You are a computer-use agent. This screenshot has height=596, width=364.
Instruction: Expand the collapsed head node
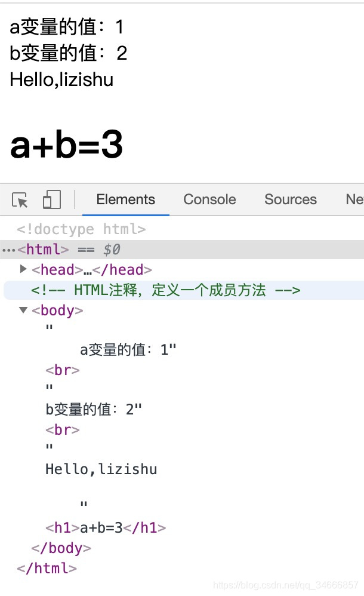click(x=23, y=269)
